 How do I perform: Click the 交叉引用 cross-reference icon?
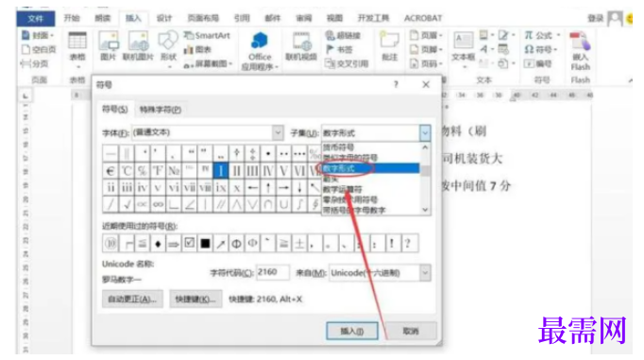330,63
